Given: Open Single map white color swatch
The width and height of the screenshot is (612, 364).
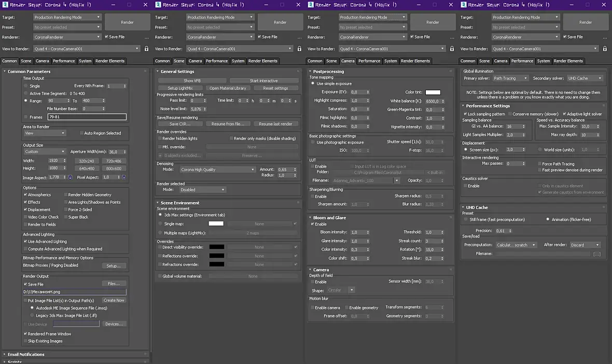Looking at the screenshot, I should (x=216, y=224).
